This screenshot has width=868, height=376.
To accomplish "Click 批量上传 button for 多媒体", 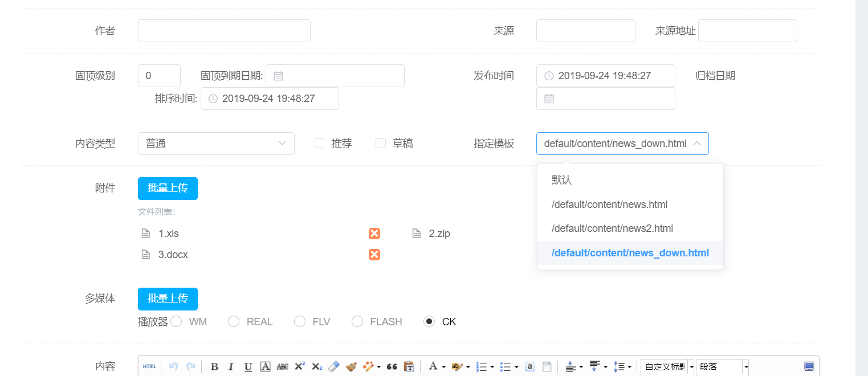I will point(168,299).
